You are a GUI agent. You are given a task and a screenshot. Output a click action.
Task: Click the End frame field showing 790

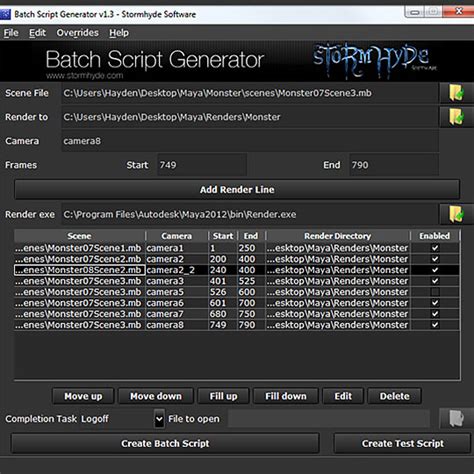point(394,165)
